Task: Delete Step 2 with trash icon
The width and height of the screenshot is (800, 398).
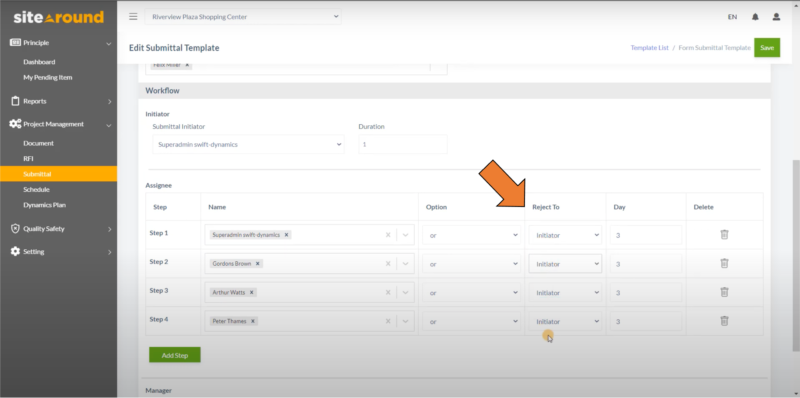Action: 724,263
